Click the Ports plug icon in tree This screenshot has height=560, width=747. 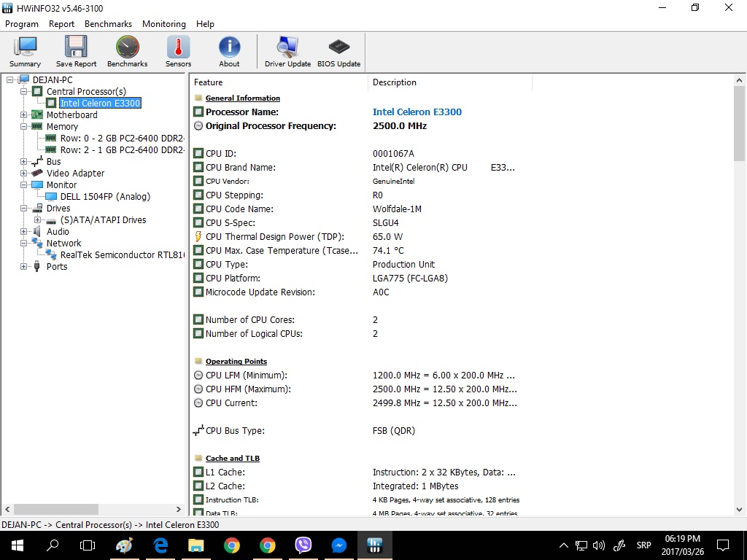[x=37, y=267]
